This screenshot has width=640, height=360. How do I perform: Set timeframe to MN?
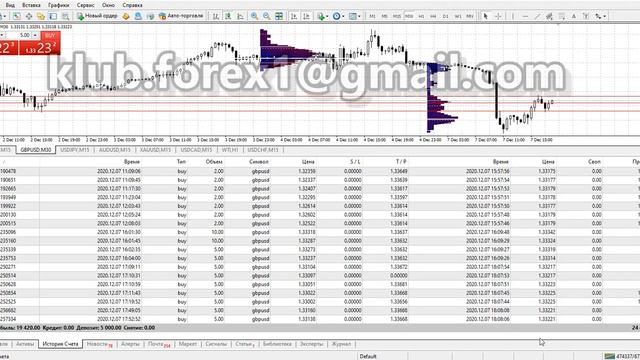pos(470,16)
